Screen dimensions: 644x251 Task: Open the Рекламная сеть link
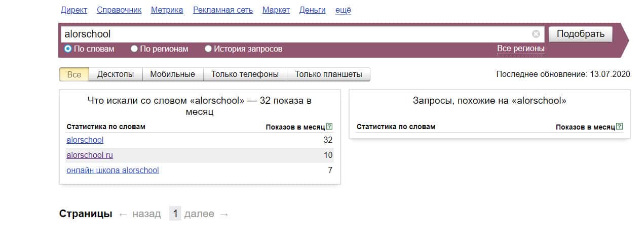point(223,10)
